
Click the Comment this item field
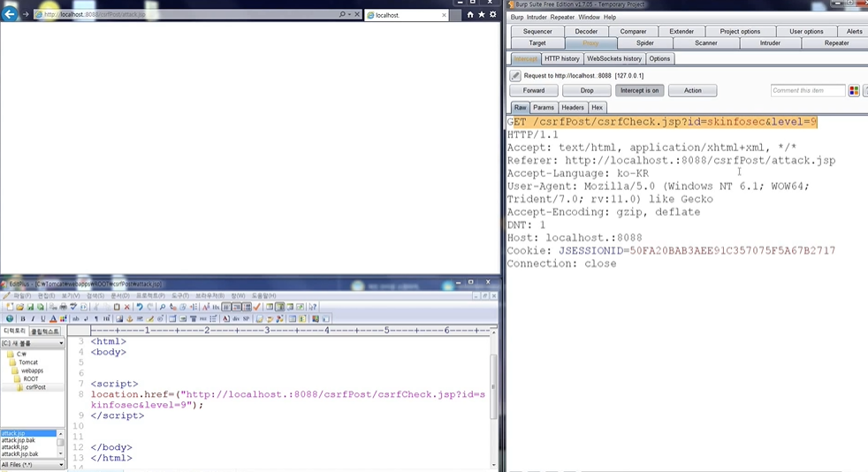pos(808,91)
